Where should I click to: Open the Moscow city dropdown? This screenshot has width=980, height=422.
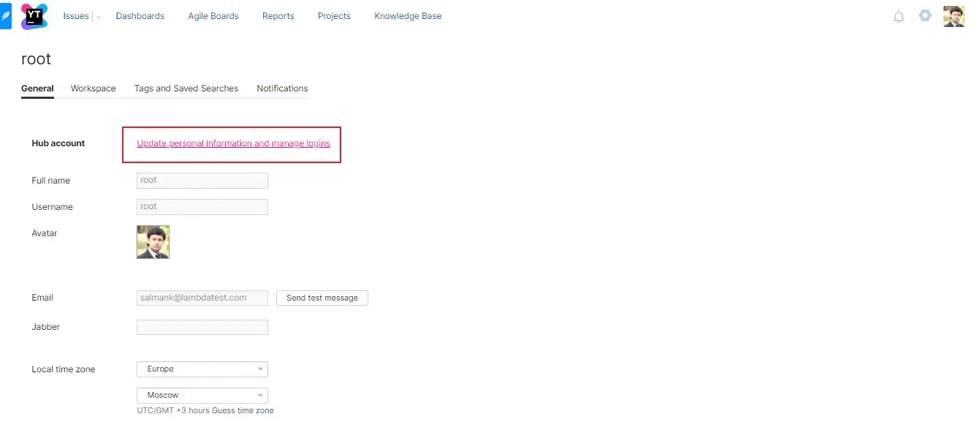[202, 395]
